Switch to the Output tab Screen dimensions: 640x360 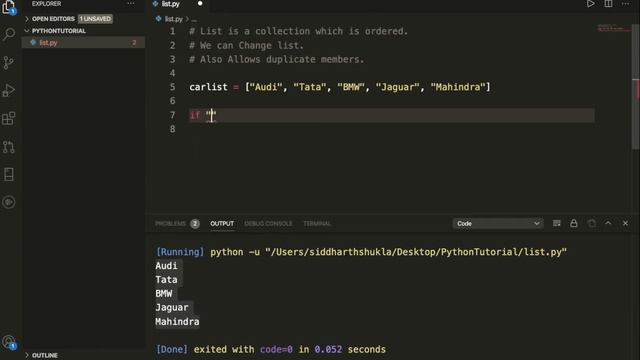(x=222, y=224)
